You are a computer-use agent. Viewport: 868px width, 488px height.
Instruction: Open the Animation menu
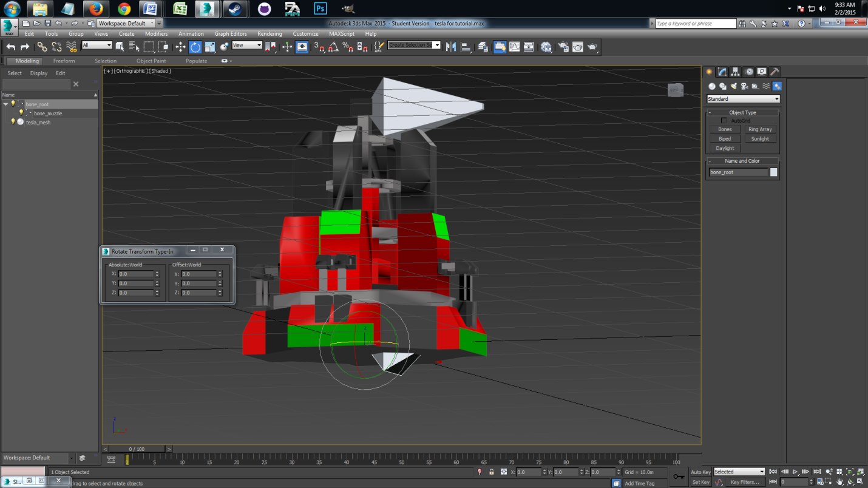coord(191,34)
